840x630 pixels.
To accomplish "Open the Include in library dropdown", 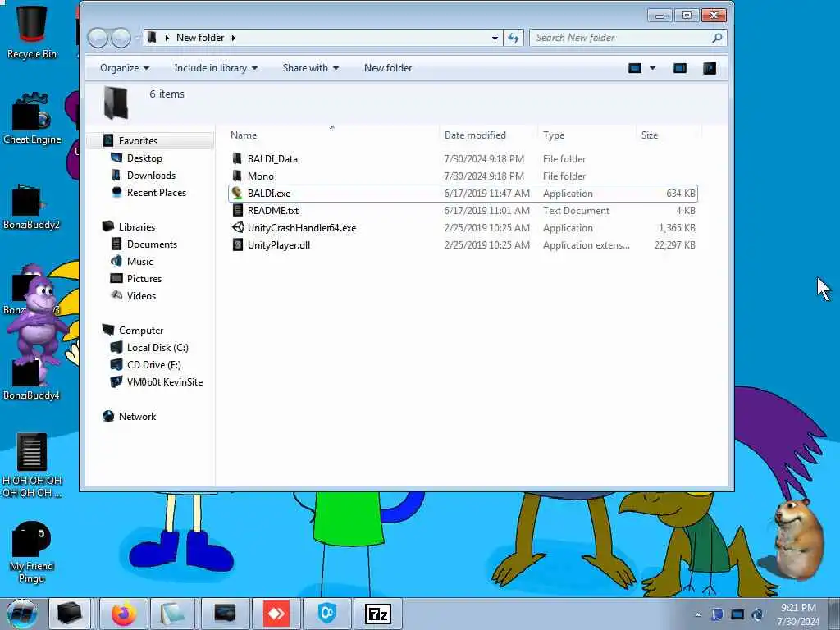I will coord(216,68).
